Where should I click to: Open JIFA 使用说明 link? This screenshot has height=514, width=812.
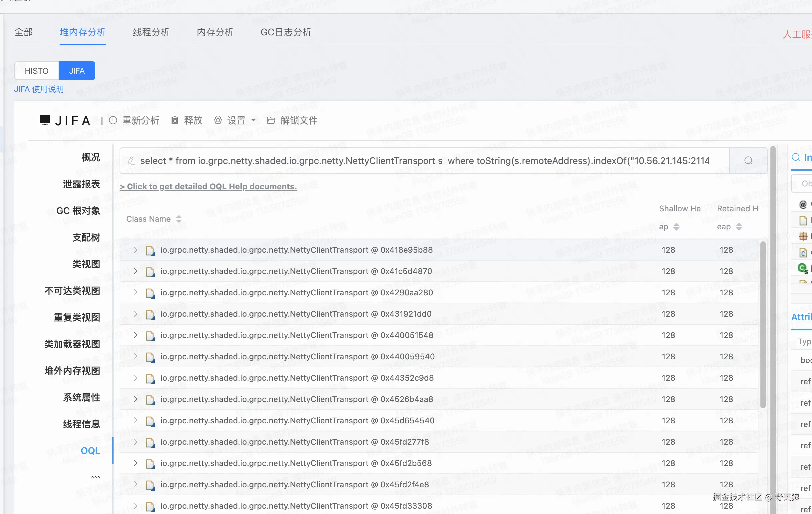point(39,89)
